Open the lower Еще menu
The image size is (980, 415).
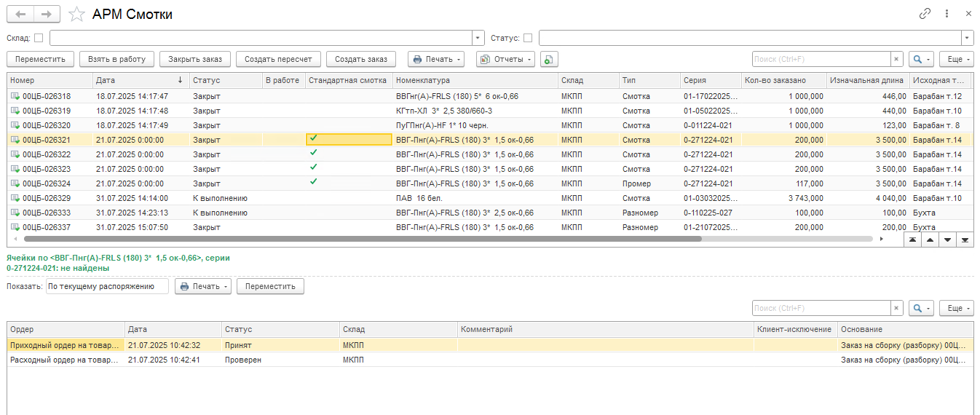pos(956,308)
